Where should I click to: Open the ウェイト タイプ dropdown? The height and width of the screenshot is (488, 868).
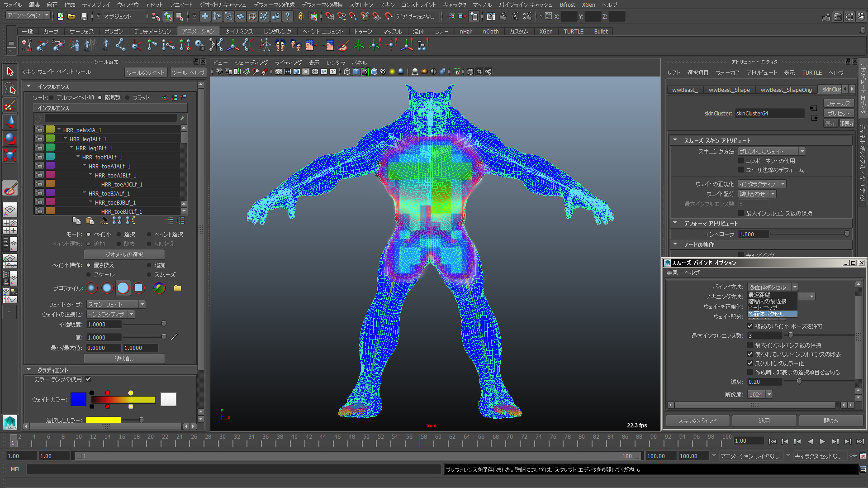(x=116, y=304)
